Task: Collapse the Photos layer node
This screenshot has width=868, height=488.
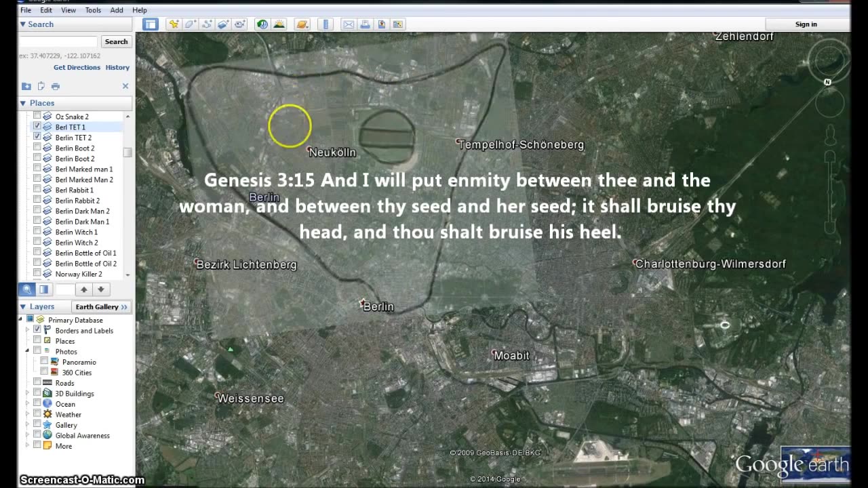Action: pos(28,351)
